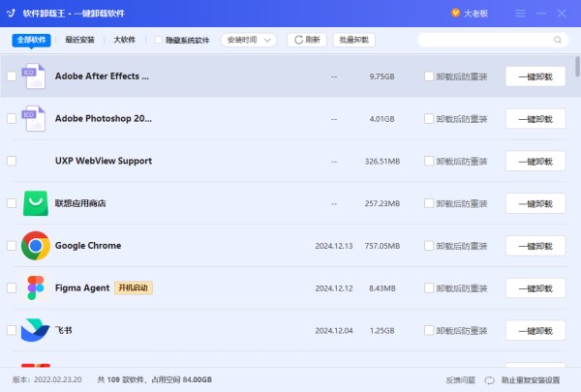Select the UXP WebView Support row checkbox
This screenshot has height=392, width=581.
[12, 161]
